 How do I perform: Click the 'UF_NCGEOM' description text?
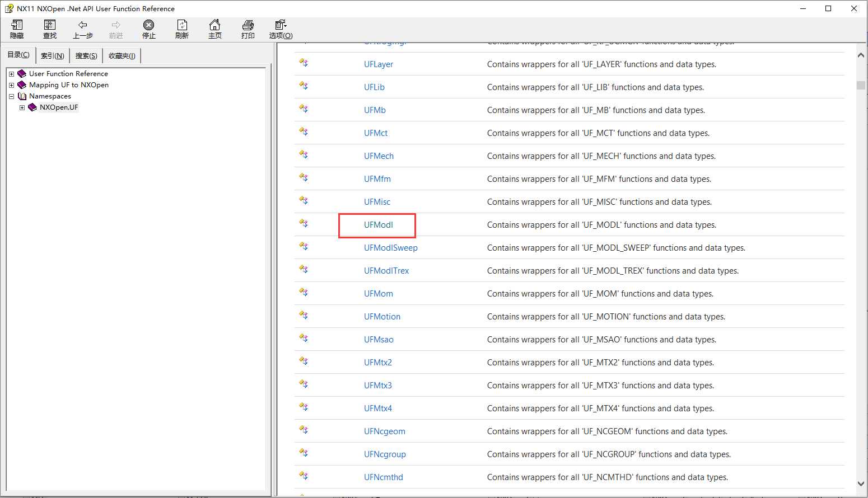pyautogui.click(x=607, y=431)
